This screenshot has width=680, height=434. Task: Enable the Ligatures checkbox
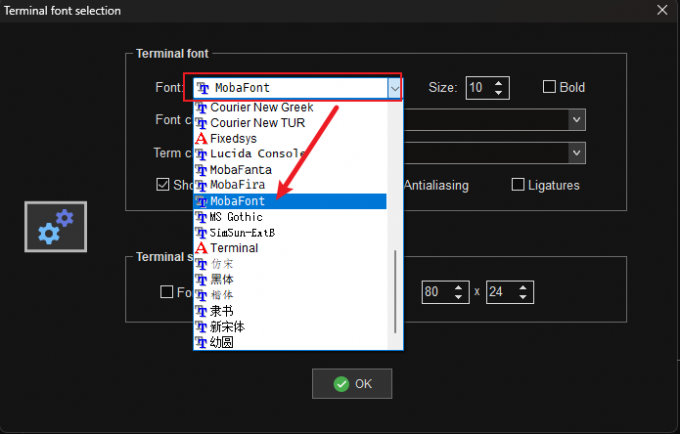tap(518, 185)
